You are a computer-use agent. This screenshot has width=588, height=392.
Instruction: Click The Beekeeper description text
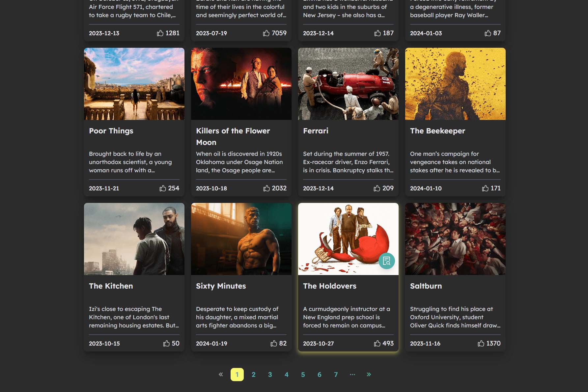click(455, 162)
